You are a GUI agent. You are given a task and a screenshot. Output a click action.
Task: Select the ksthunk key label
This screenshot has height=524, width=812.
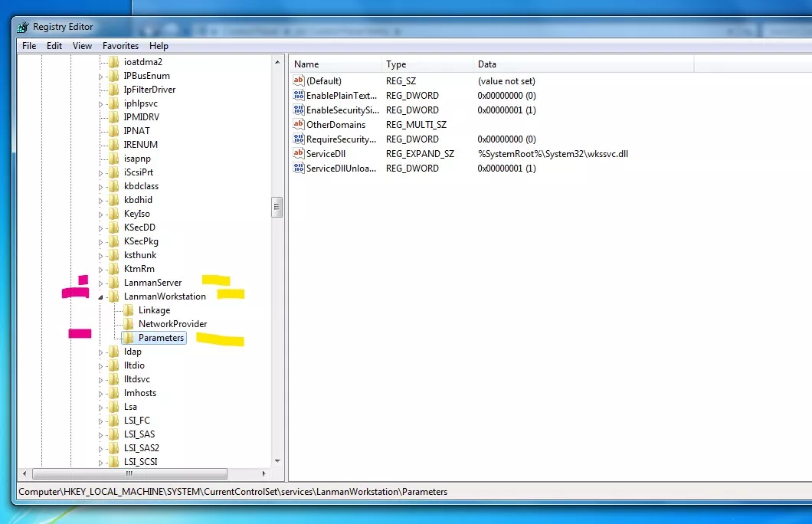point(140,255)
